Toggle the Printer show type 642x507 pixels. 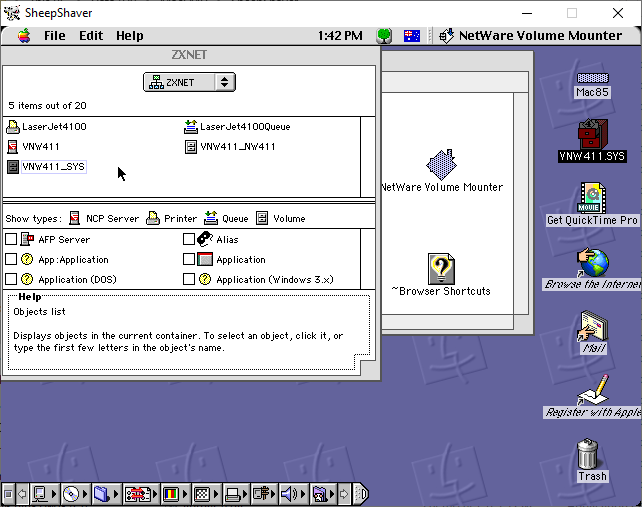(172, 218)
